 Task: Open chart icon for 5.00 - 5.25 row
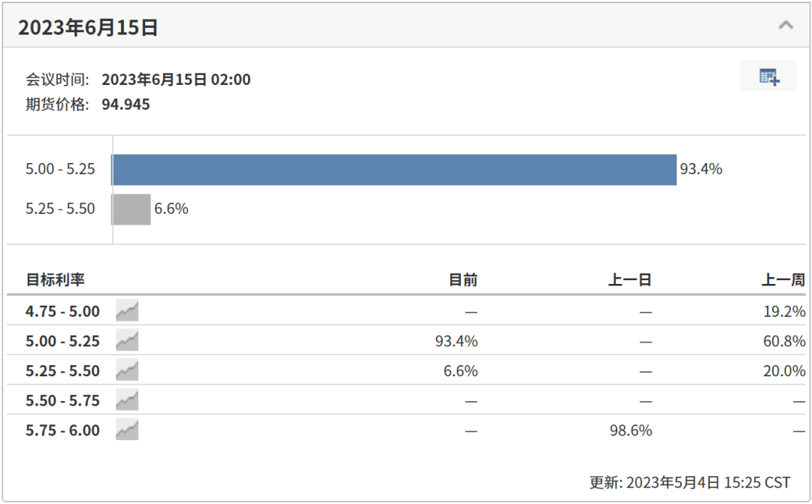127,341
